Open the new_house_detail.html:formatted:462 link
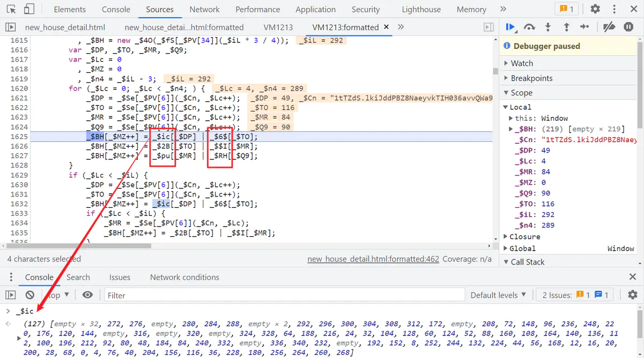 373,259
